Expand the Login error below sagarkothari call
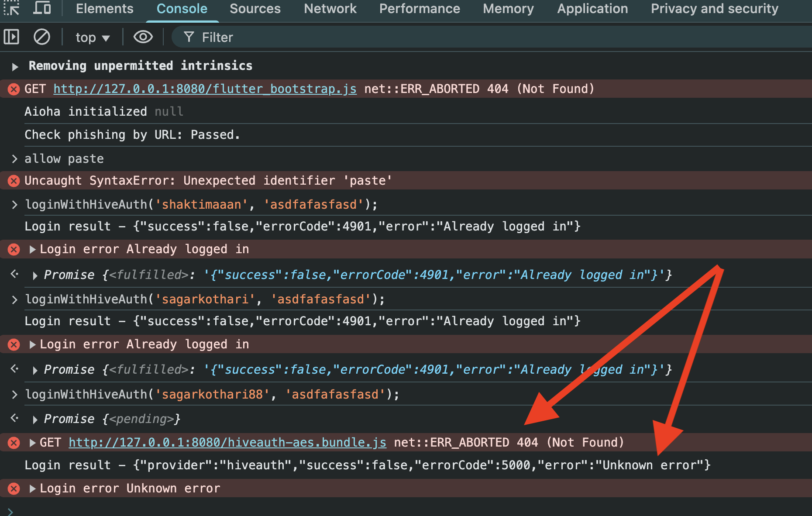This screenshot has height=516, width=812. pos(32,344)
